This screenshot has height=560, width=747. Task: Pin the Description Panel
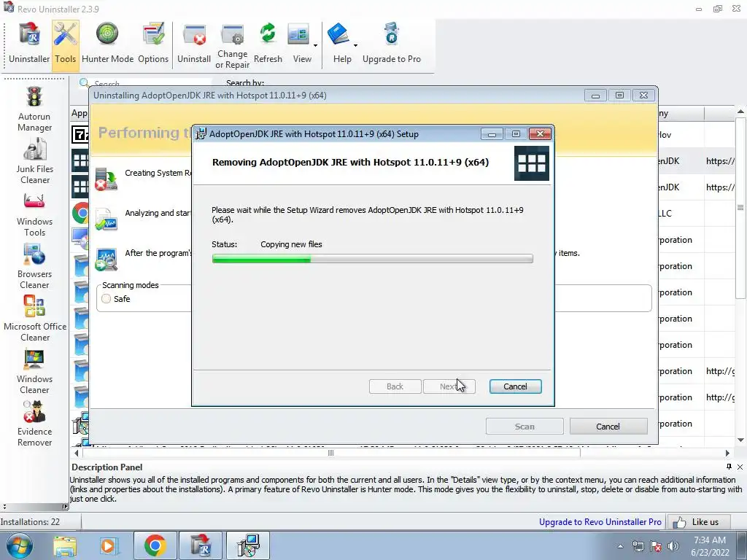click(729, 467)
